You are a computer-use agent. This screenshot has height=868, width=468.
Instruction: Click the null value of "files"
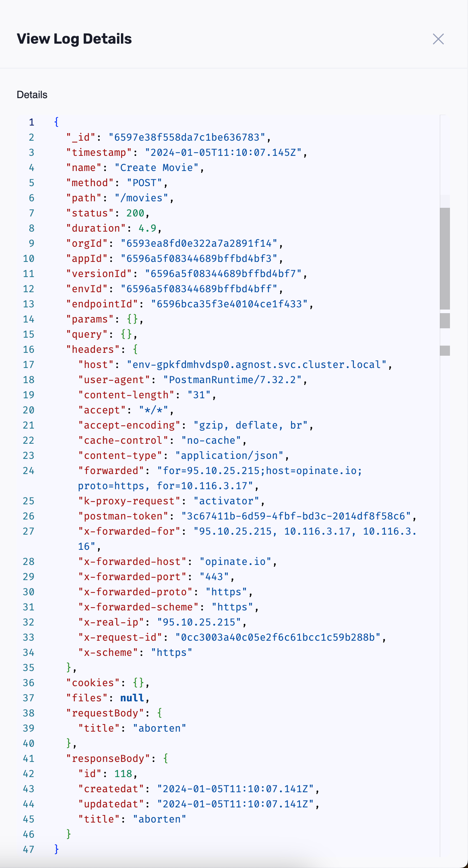pos(132,698)
